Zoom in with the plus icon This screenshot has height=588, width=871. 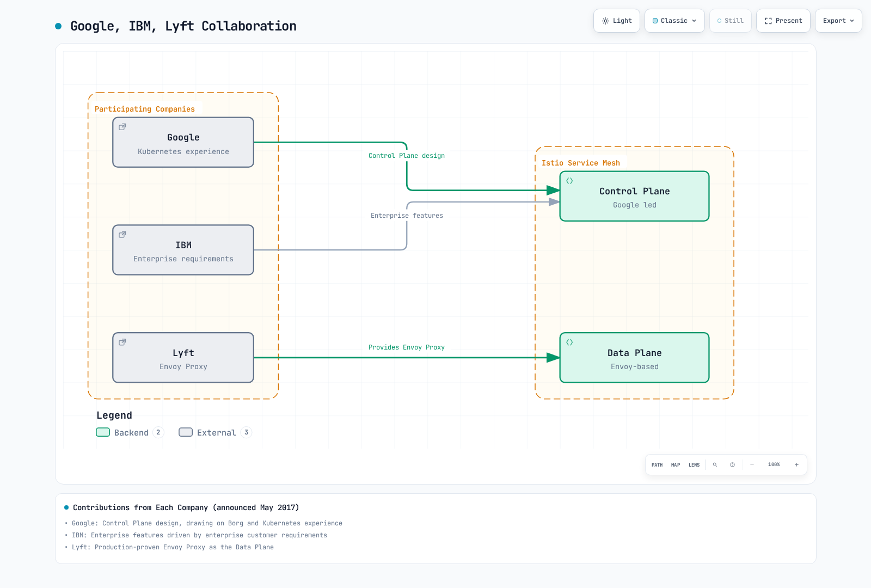(796, 465)
